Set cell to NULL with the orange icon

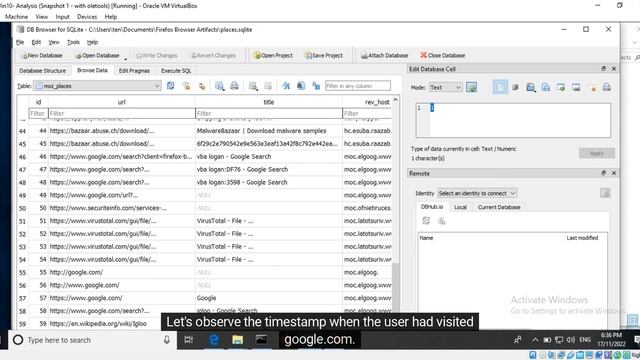(592, 87)
